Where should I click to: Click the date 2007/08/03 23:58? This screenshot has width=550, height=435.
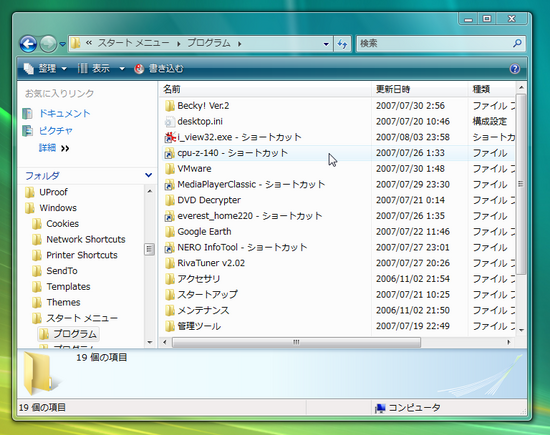[413, 137]
